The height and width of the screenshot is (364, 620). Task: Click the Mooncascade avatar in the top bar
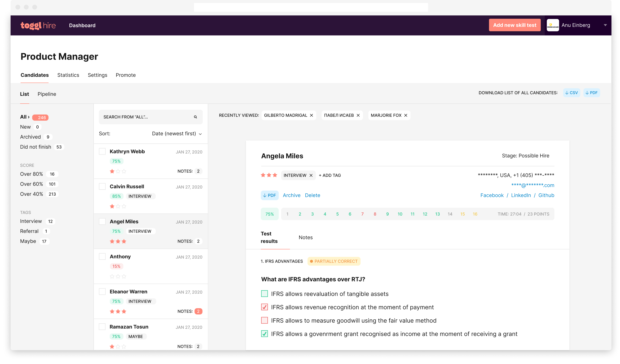click(553, 25)
